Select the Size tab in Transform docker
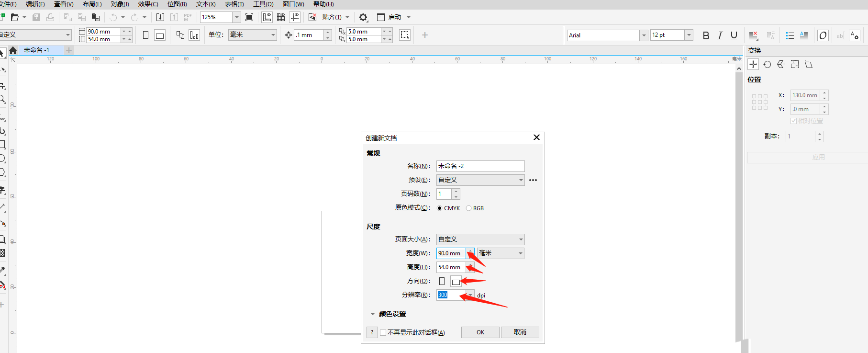Screen dimensions: 868x353 point(795,64)
